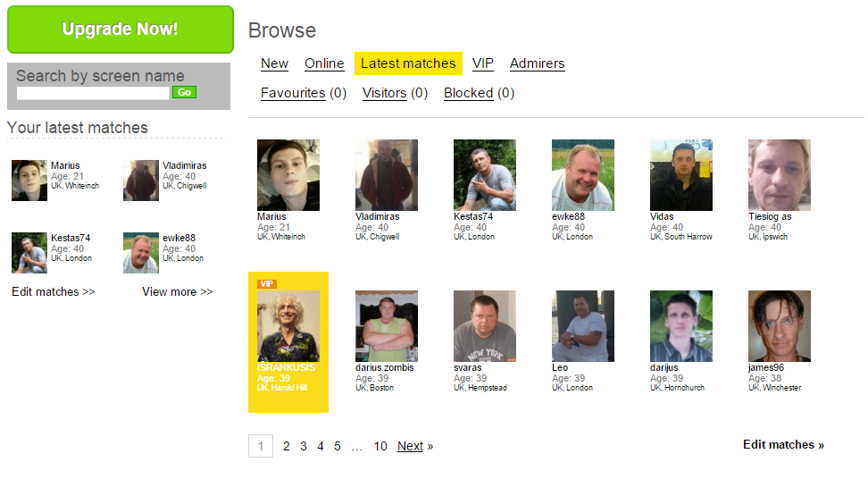Click the green Go search button
868x479 pixels.
[x=184, y=92]
